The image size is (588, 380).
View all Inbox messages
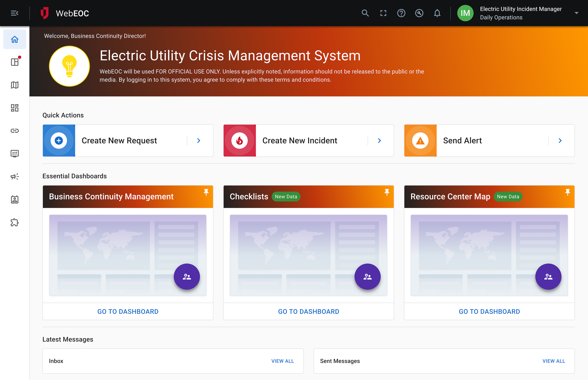tap(283, 361)
